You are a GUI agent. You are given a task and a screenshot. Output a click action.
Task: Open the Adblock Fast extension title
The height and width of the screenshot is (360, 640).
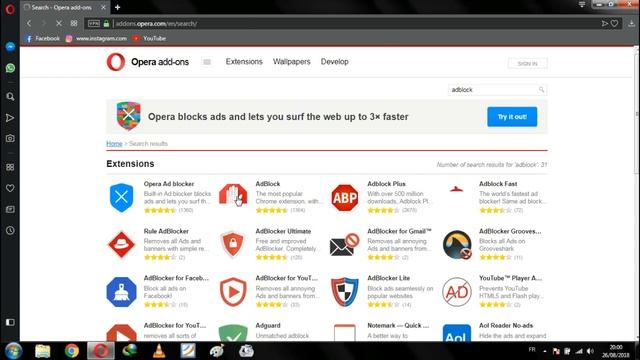click(x=498, y=184)
